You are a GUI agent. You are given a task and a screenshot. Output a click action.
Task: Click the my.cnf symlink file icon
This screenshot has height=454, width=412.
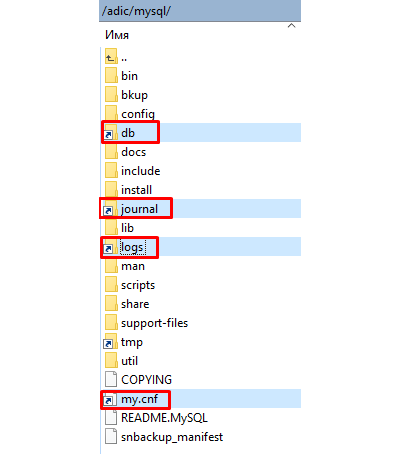pos(110,399)
